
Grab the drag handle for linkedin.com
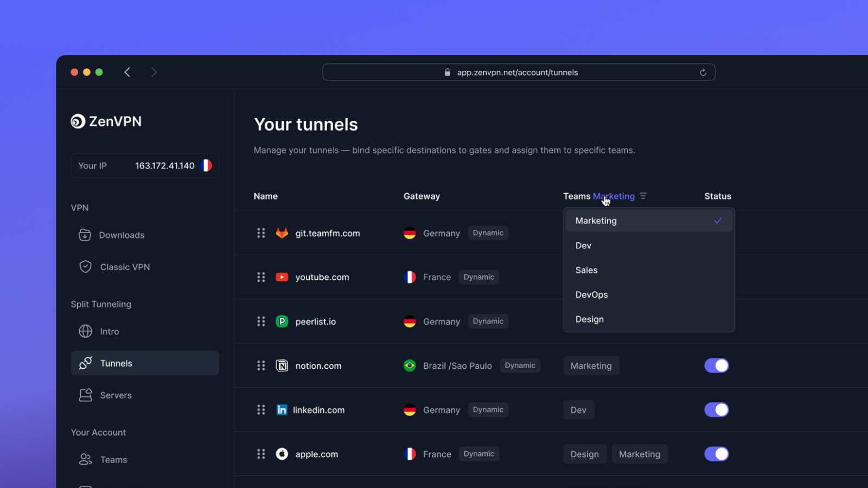261,410
